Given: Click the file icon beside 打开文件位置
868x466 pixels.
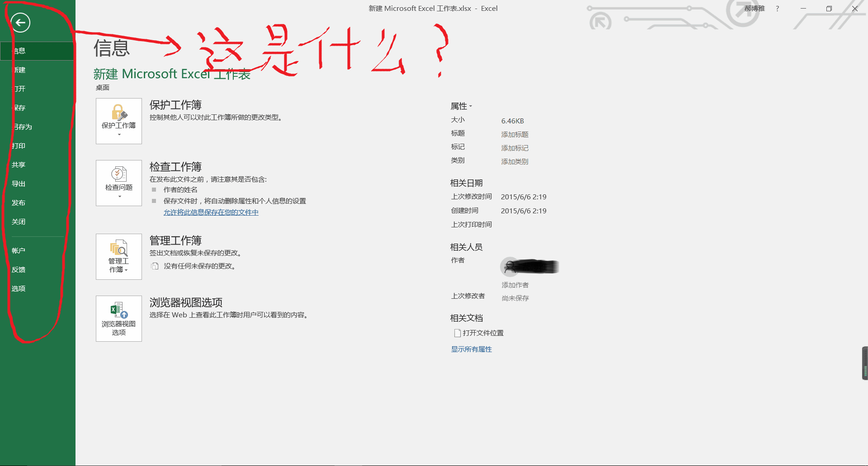Looking at the screenshot, I should pos(458,333).
